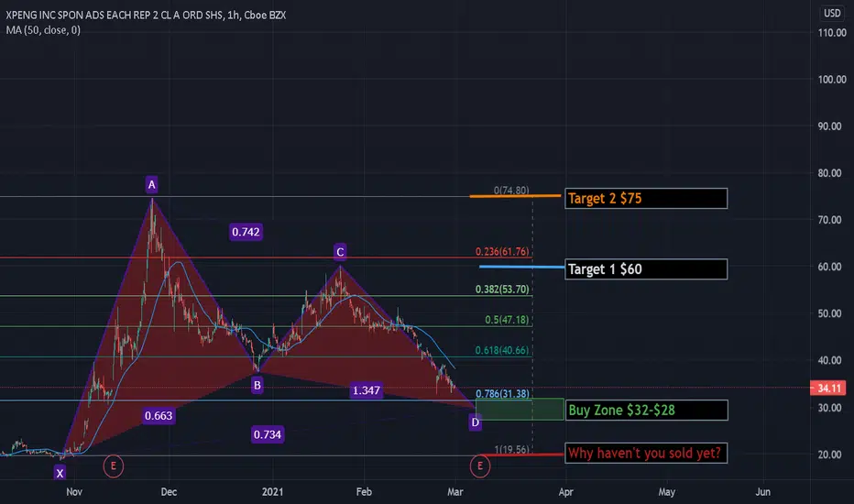Click the 1(19.56) Fibonacci level label
Viewport: 854px width, 504px height.
pyautogui.click(x=511, y=450)
